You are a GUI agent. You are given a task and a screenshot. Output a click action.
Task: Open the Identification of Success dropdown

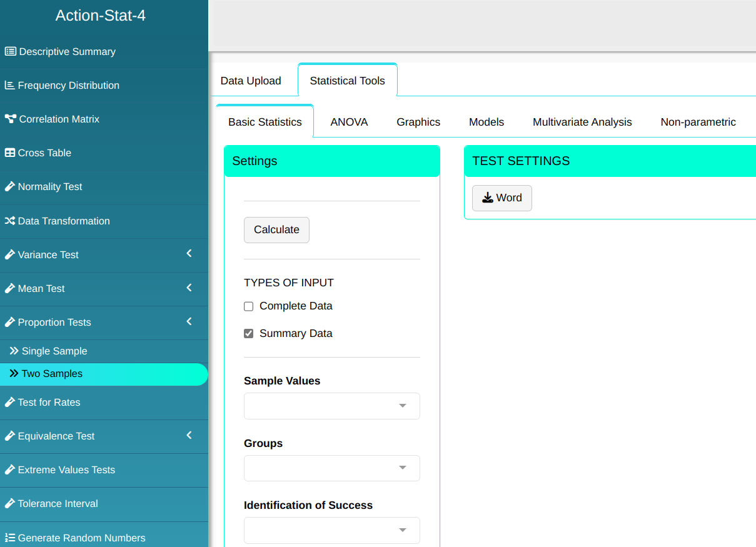click(331, 530)
